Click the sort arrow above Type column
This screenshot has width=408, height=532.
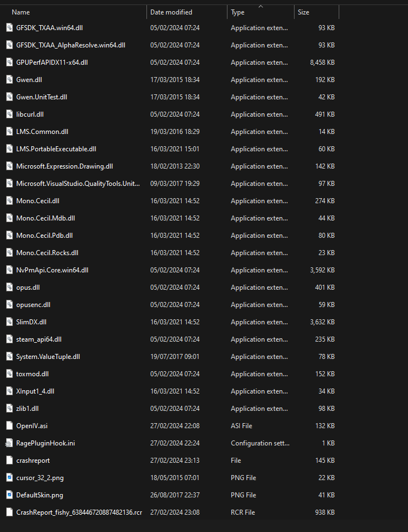[x=260, y=7]
